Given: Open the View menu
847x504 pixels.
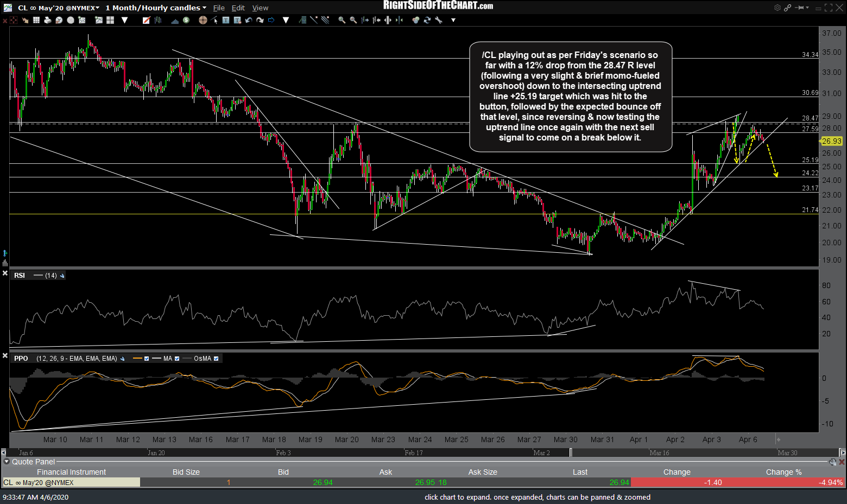Looking at the screenshot, I should [260, 8].
